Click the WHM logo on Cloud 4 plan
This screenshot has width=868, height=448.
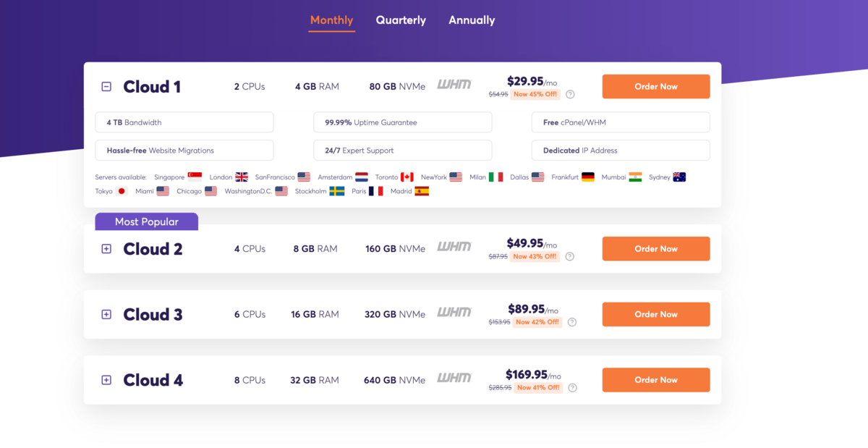click(455, 379)
